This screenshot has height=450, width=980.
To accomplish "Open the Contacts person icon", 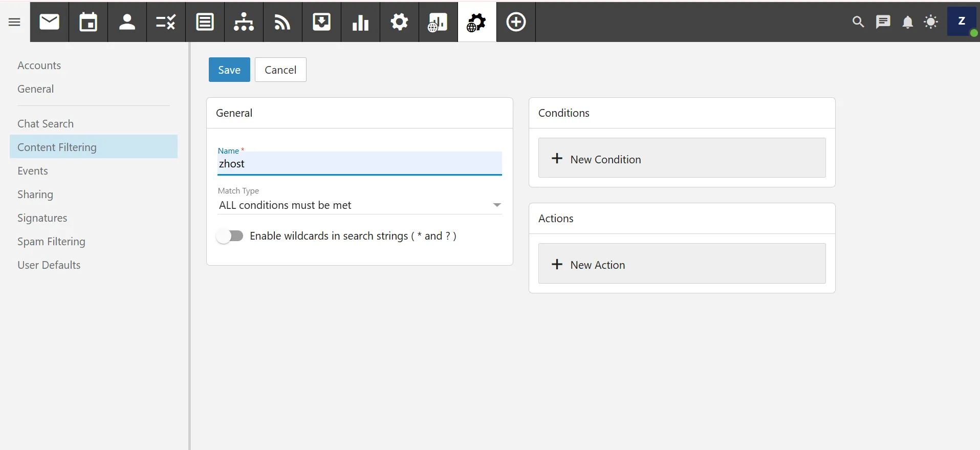I will pyautogui.click(x=127, y=22).
